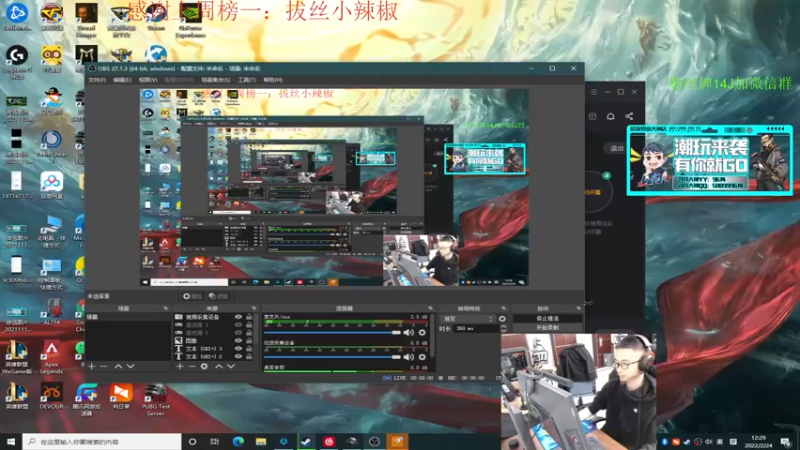Move selected source up with arrow

[219, 366]
